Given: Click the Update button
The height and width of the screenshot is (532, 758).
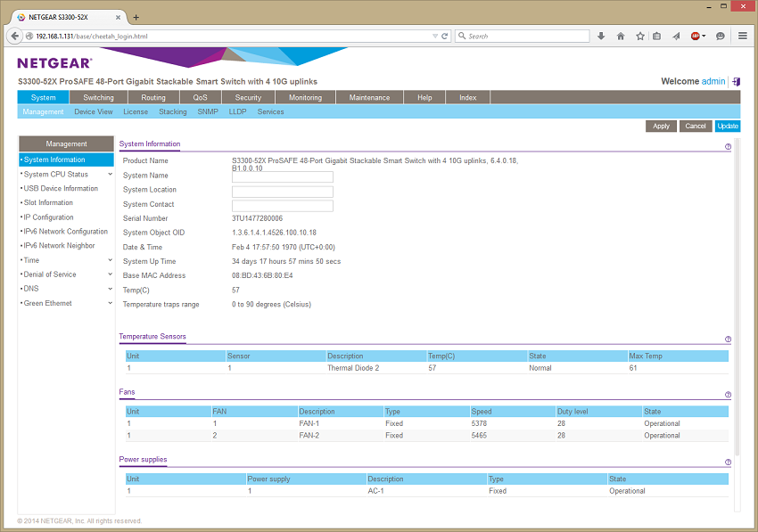Looking at the screenshot, I should (x=728, y=127).
